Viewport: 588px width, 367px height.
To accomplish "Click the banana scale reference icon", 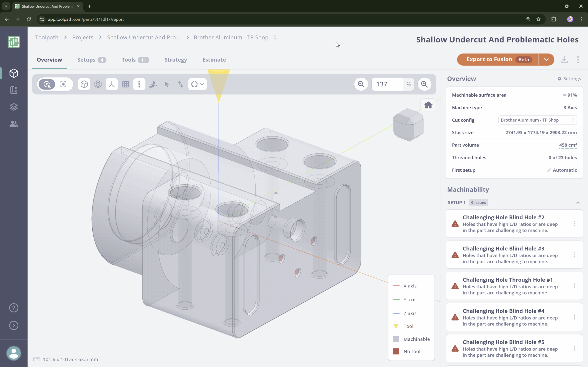I will point(153,84).
